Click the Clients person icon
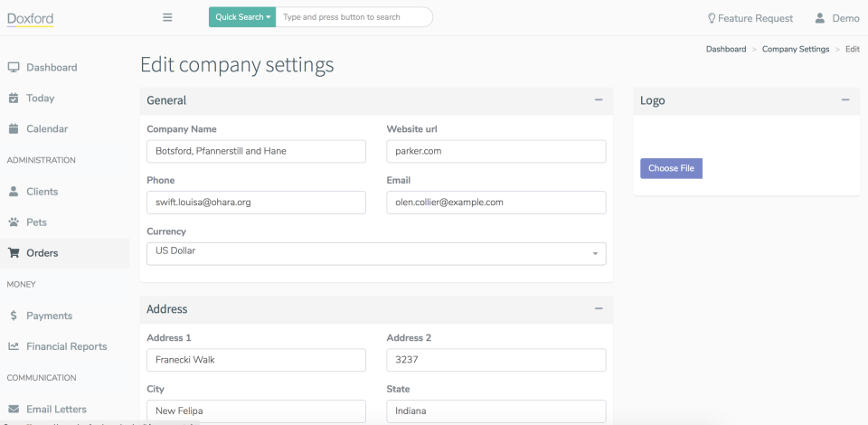This screenshot has height=425, width=868. coord(14,192)
